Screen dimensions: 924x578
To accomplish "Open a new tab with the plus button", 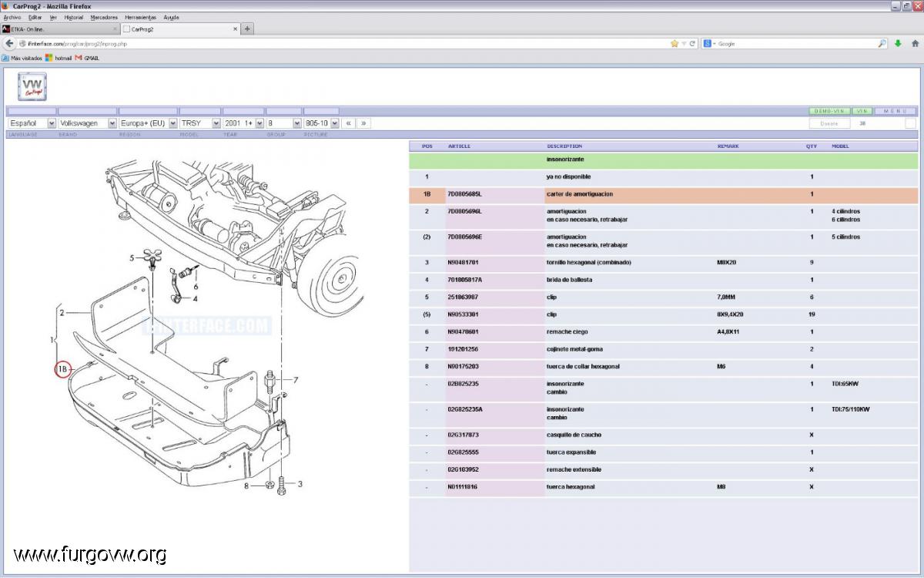I will click(247, 29).
